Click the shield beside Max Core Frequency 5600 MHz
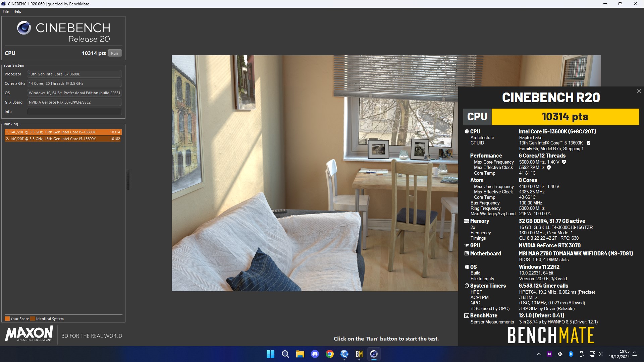Screen dimensions: 644x362 point(564,162)
